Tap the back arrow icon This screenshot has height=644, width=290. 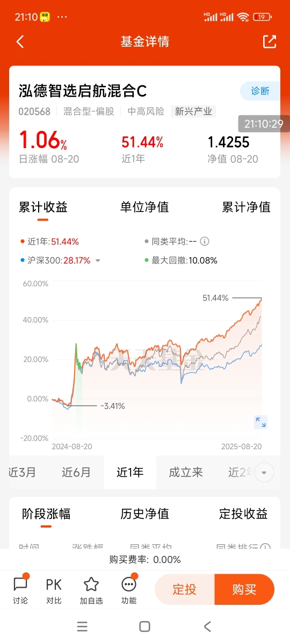pyautogui.click(x=20, y=42)
